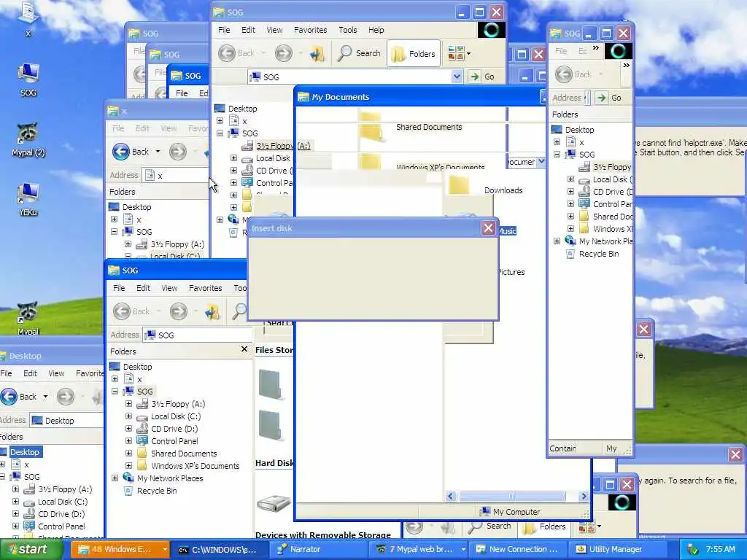This screenshot has height=560, width=747.
Task: Click Up folder icon in lower SOG window toolbar
Action: click(x=212, y=311)
